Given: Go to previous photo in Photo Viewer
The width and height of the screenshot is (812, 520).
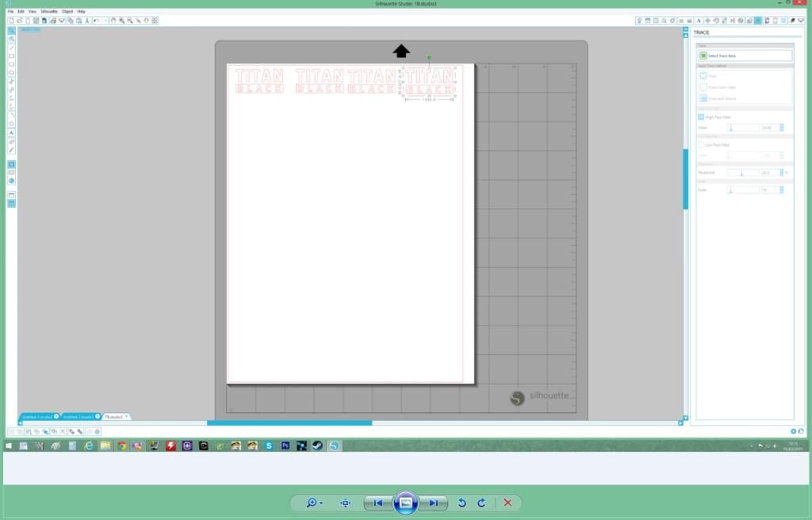Looking at the screenshot, I should (378, 503).
